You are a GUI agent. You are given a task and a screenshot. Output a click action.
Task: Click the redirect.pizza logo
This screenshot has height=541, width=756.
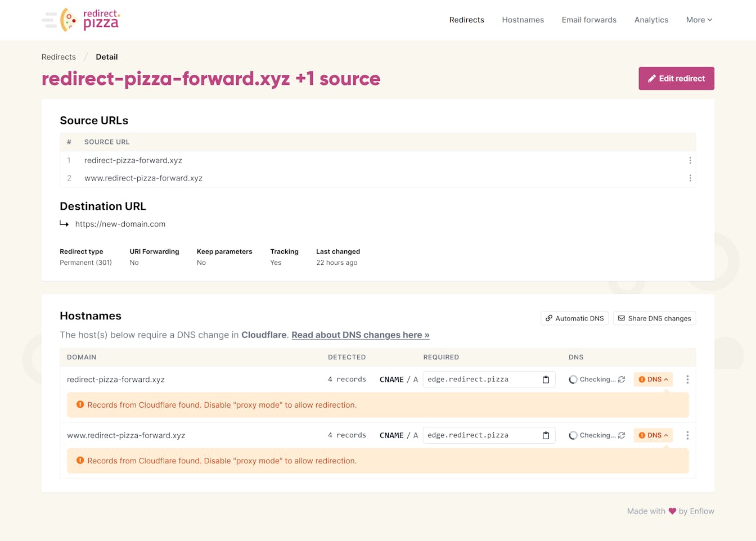pyautogui.click(x=82, y=20)
